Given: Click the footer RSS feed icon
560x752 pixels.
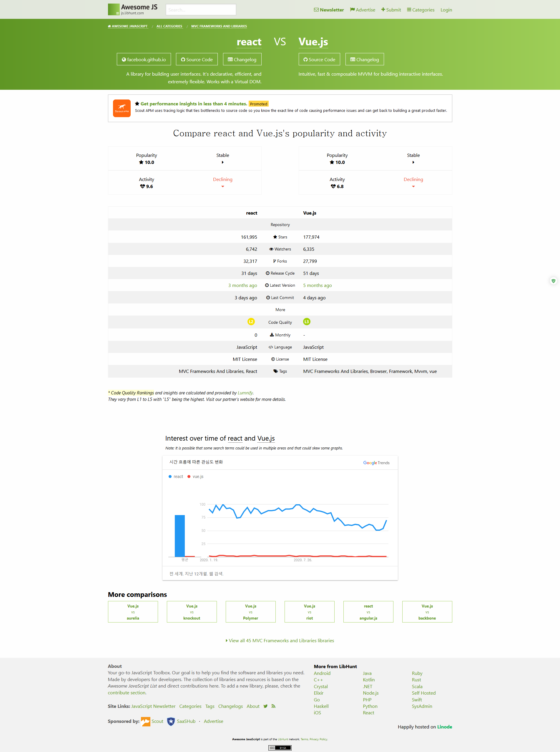Looking at the screenshot, I should (x=273, y=706).
